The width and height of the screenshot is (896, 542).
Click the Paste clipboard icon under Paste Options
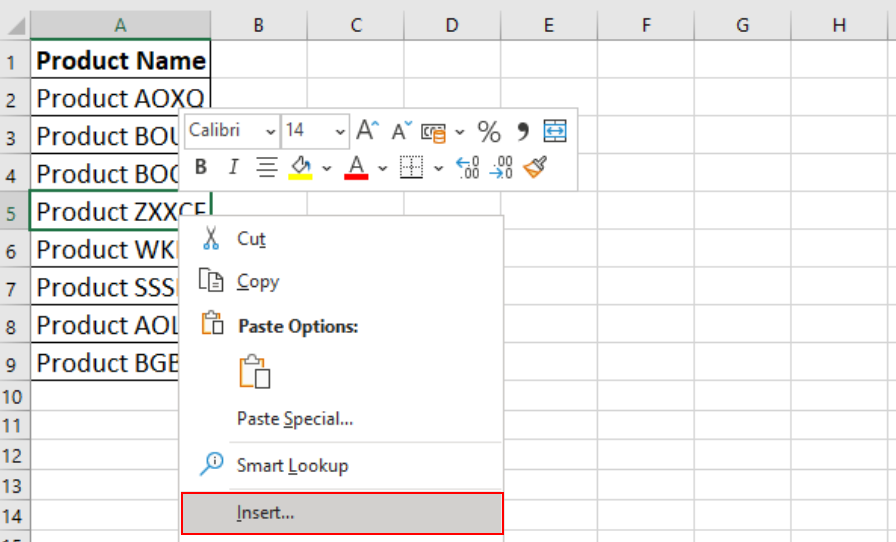[255, 372]
